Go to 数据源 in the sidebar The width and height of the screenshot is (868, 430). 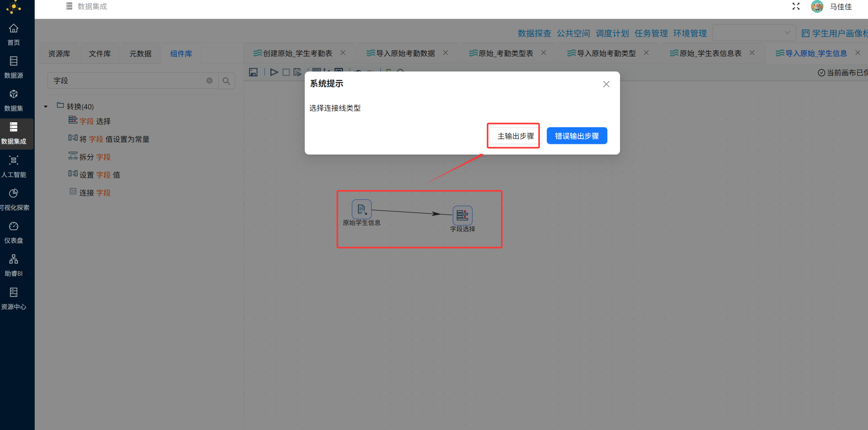tap(14, 67)
